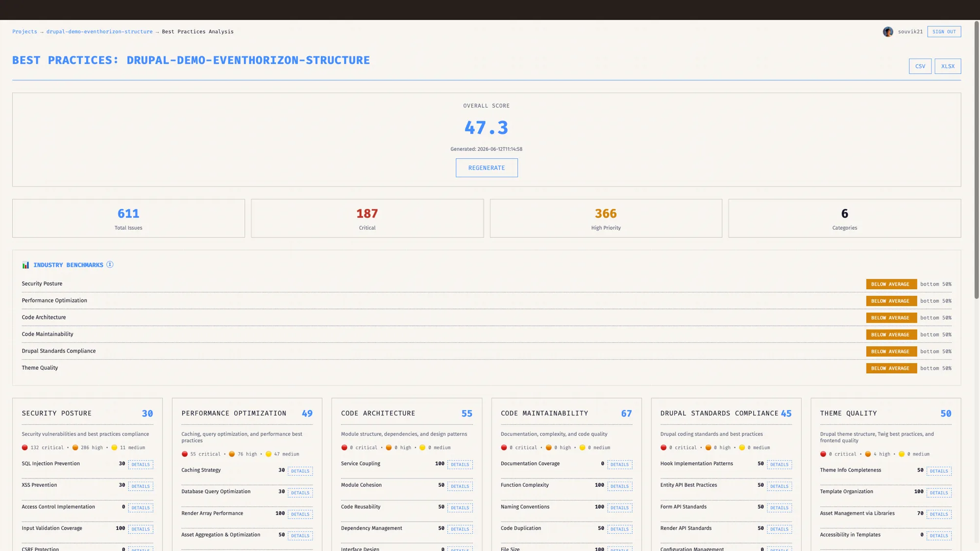Open details for Access Control Implementation
This screenshot has height=551, width=980.
[x=141, y=508]
